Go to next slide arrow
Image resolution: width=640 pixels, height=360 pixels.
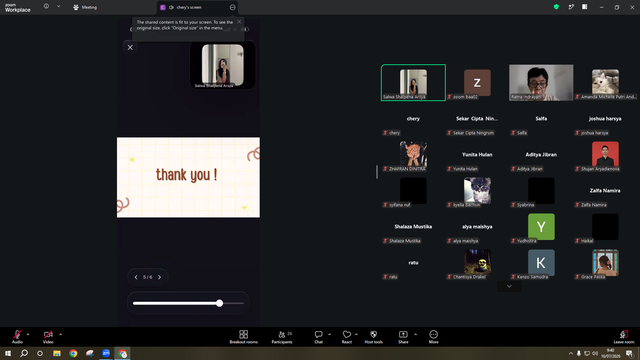point(160,277)
